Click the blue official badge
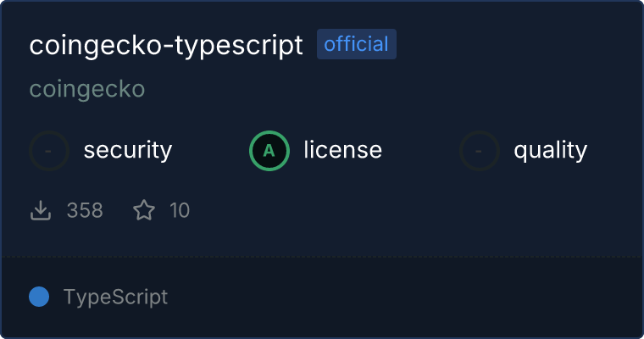644x339 pixels. [x=356, y=45]
